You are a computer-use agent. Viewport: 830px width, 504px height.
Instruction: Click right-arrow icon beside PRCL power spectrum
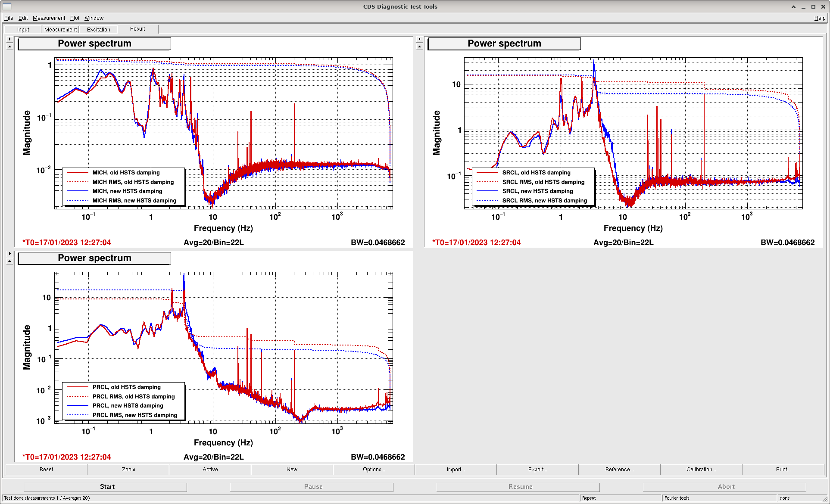[9, 254]
